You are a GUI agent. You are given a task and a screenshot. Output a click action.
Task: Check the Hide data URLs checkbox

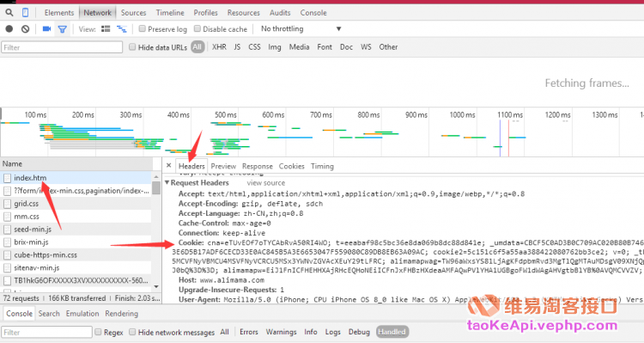tap(132, 47)
